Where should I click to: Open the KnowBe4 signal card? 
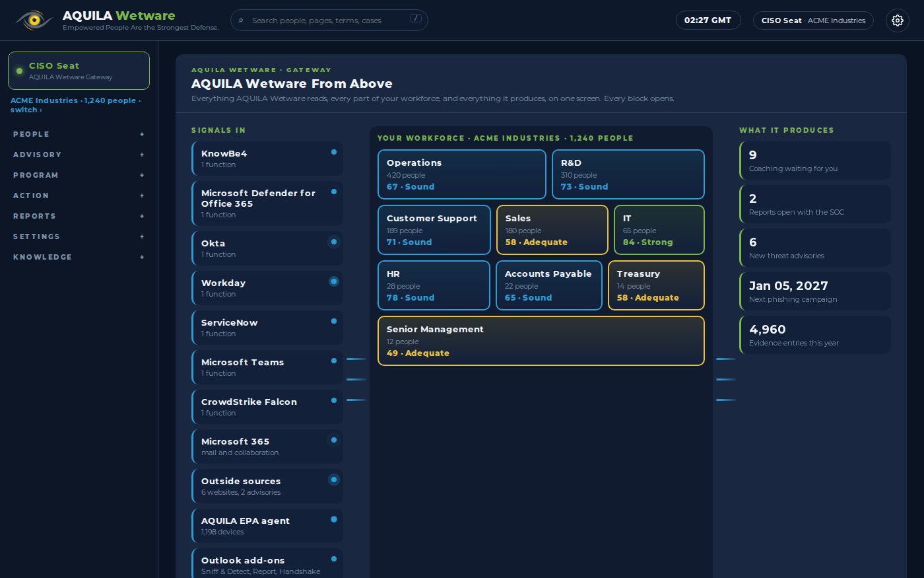267,159
